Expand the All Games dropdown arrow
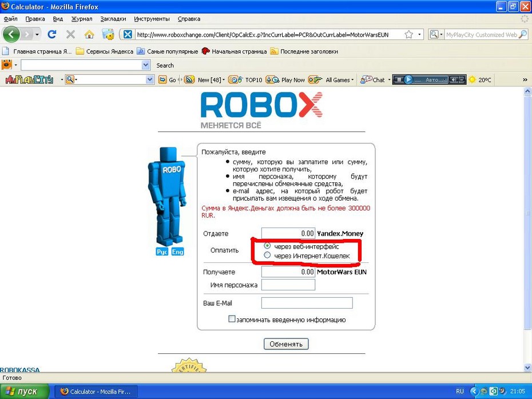Viewport: 532px width, 399px height. 352,80
